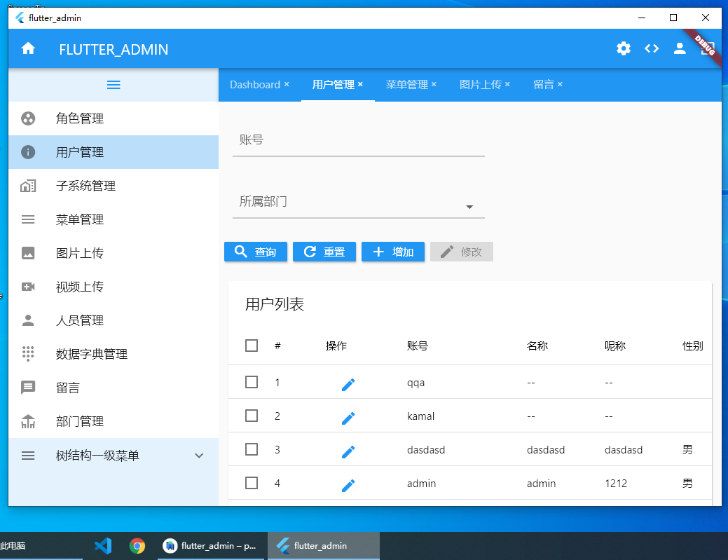Viewport: 728px width, 560px height.
Task: Open 视频上传 in the sidebar
Action: (114, 287)
